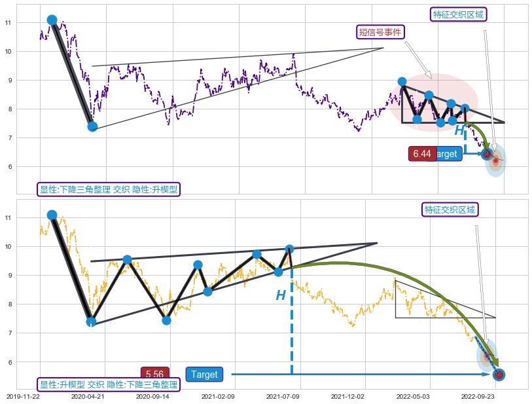This screenshot has width=532, height=404.
Task: Click the 2021-07-09 date on the x-axis
Action: point(283,396)
